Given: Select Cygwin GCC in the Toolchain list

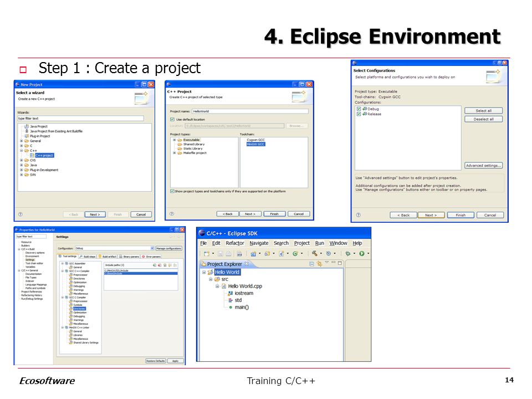Looking at the screenshot, I should tap(256, 140).
